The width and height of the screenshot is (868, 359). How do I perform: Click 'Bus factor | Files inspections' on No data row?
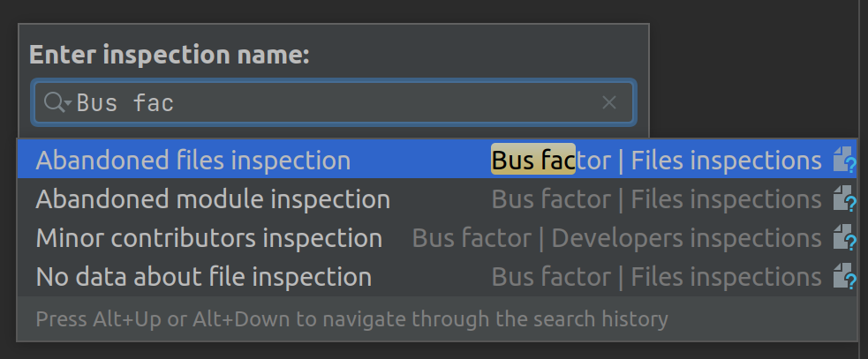point(656,277)
